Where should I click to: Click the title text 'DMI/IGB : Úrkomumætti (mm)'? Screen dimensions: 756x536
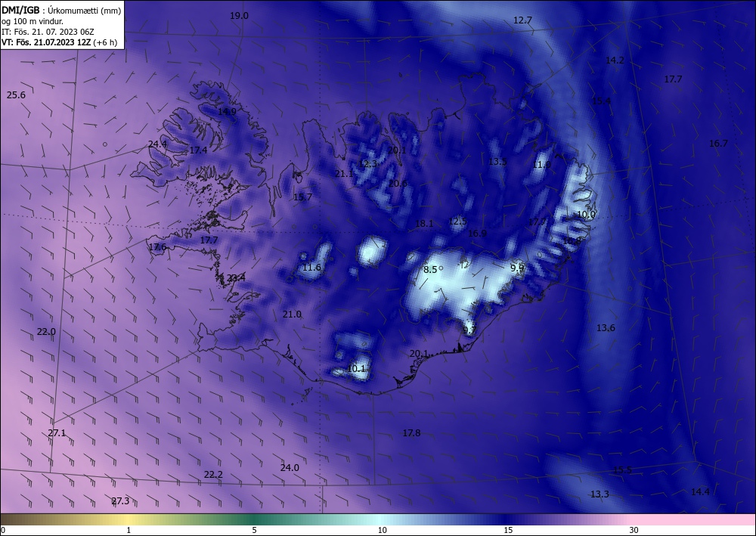[61, 10]
